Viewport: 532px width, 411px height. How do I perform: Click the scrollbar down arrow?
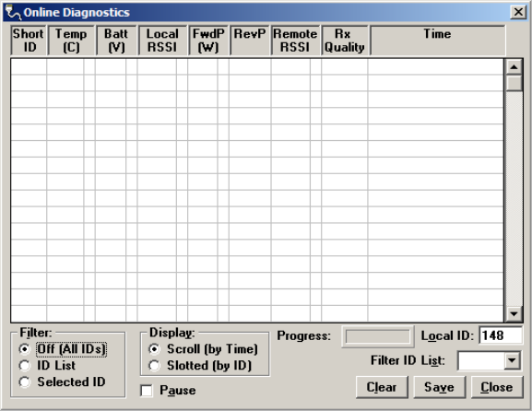(x=514, y=313)
